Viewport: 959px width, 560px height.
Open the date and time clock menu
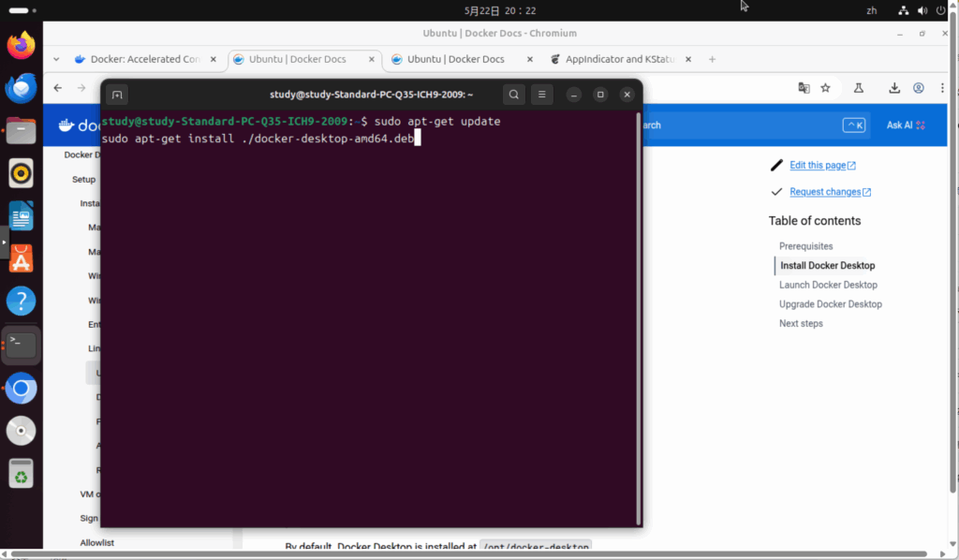click(x=500, y=10)
